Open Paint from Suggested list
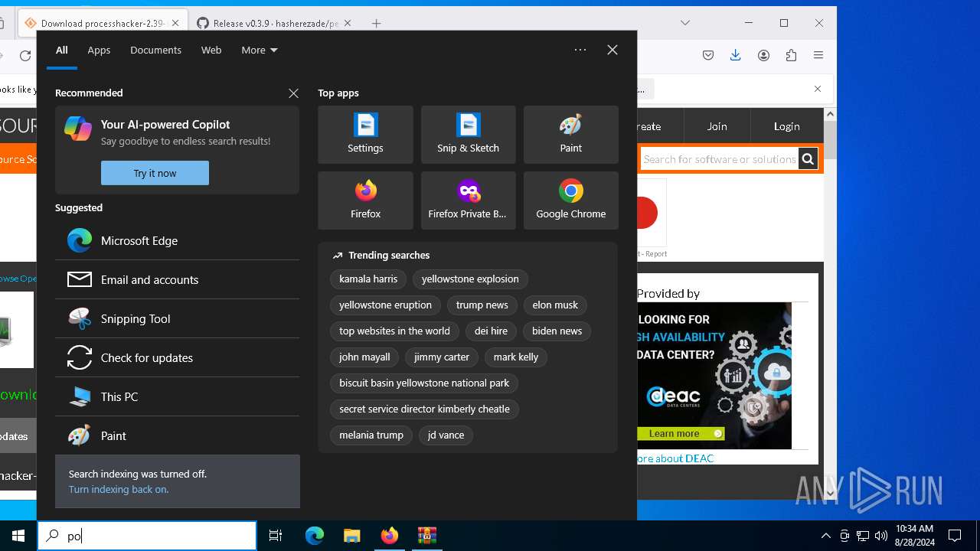The width and height of the screenshot is (980, 551). tap(177, 435)
